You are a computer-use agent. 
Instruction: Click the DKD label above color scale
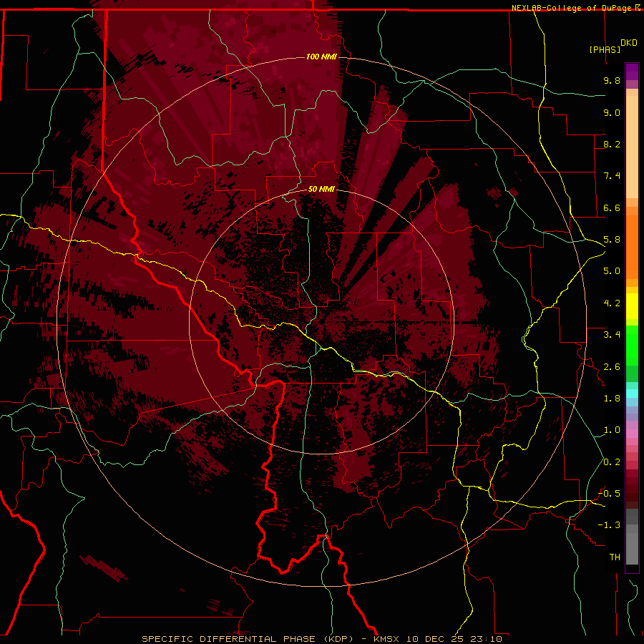coord(629,43)
